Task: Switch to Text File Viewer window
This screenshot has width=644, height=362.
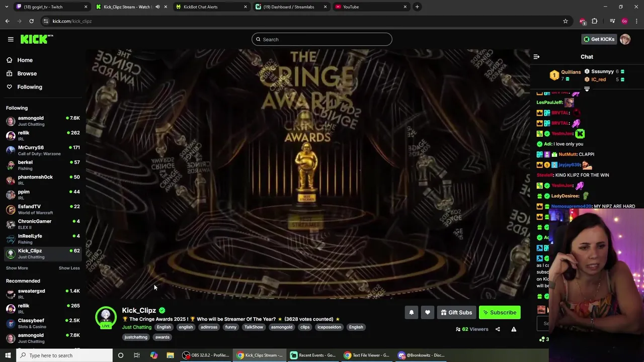Action: coord(367,355)
